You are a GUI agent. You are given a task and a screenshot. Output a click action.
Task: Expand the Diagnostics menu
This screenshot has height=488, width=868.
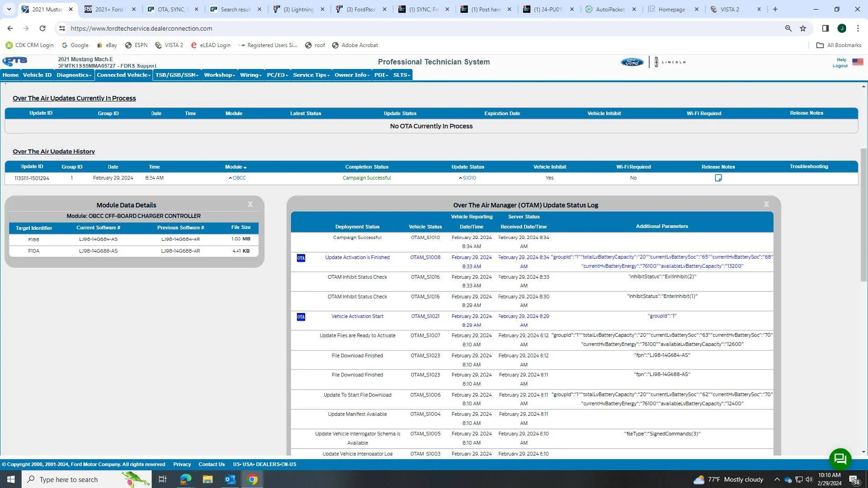pos(74,75)
